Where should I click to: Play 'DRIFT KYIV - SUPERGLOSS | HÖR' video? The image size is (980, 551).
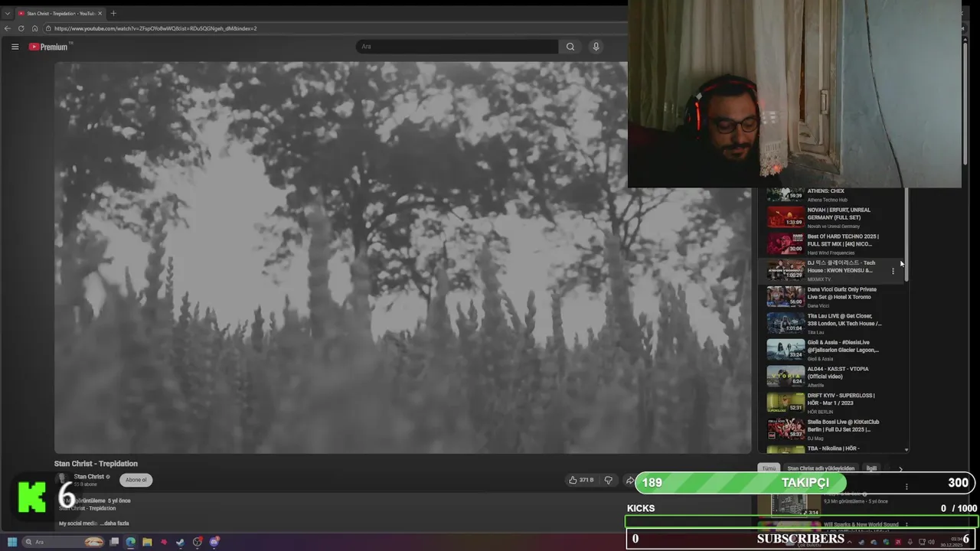(x=841, y=399)
